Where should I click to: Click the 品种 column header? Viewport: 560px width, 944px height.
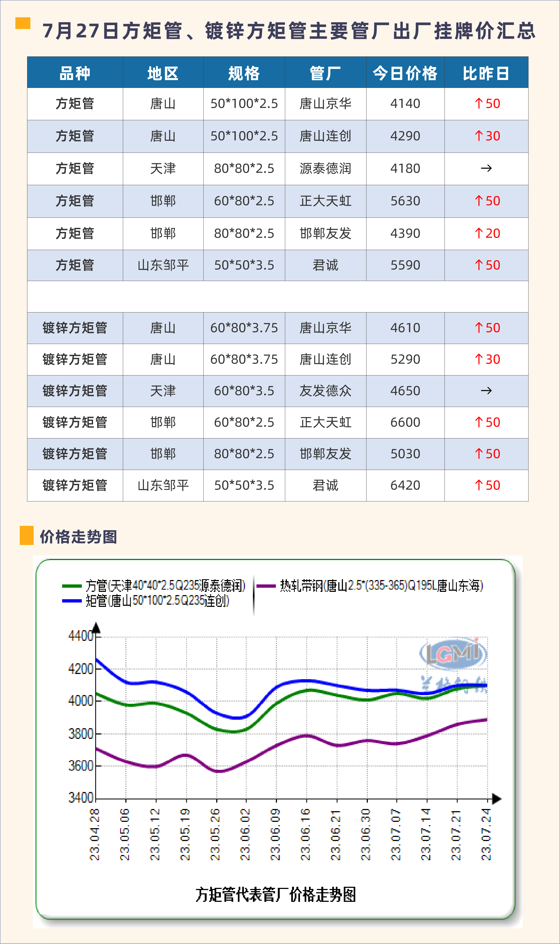[x=75, y=73]
